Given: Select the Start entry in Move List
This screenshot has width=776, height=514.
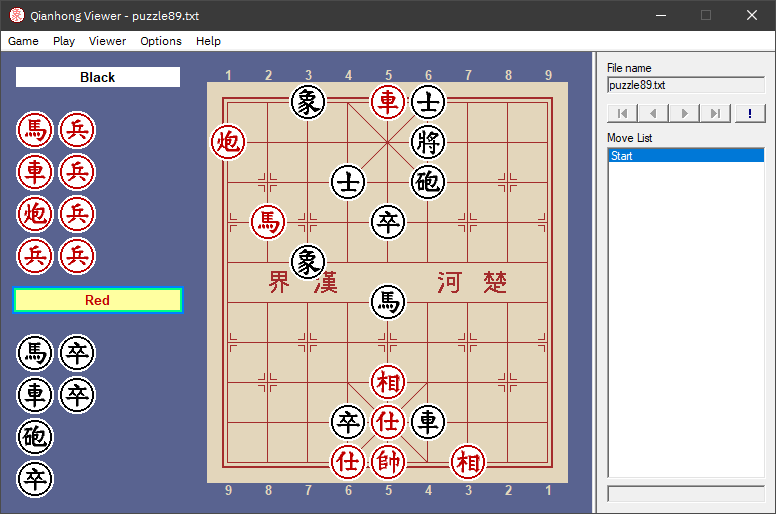Looking at the screenshot, I should pyautogui.click(x=686, y=156).
